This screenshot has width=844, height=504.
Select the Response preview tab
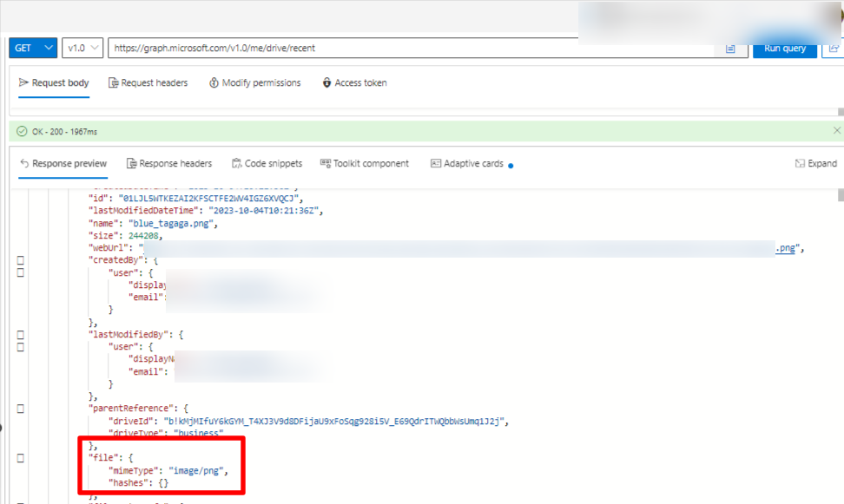pos(63,163)
